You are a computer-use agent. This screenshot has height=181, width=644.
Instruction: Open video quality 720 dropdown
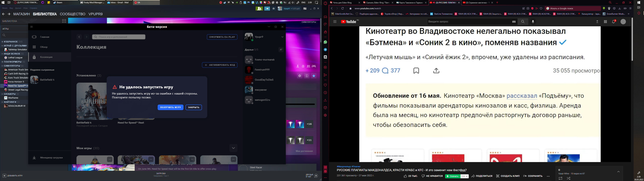pyautogui.click(x=464, y=176)
